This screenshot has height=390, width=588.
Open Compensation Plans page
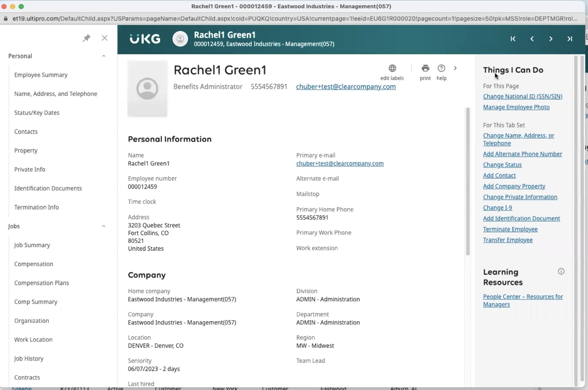click(42, 283)
